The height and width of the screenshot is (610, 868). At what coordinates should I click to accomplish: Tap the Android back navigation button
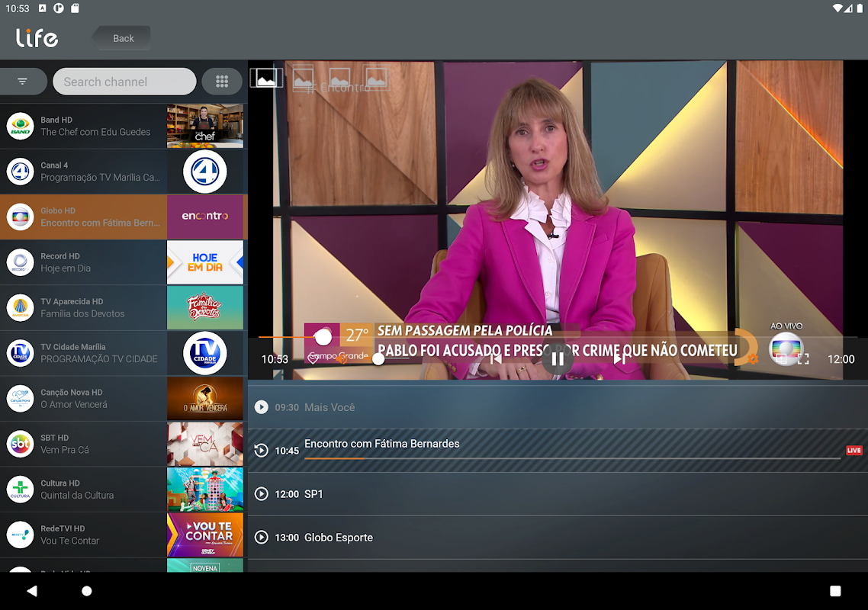point(32,591)
